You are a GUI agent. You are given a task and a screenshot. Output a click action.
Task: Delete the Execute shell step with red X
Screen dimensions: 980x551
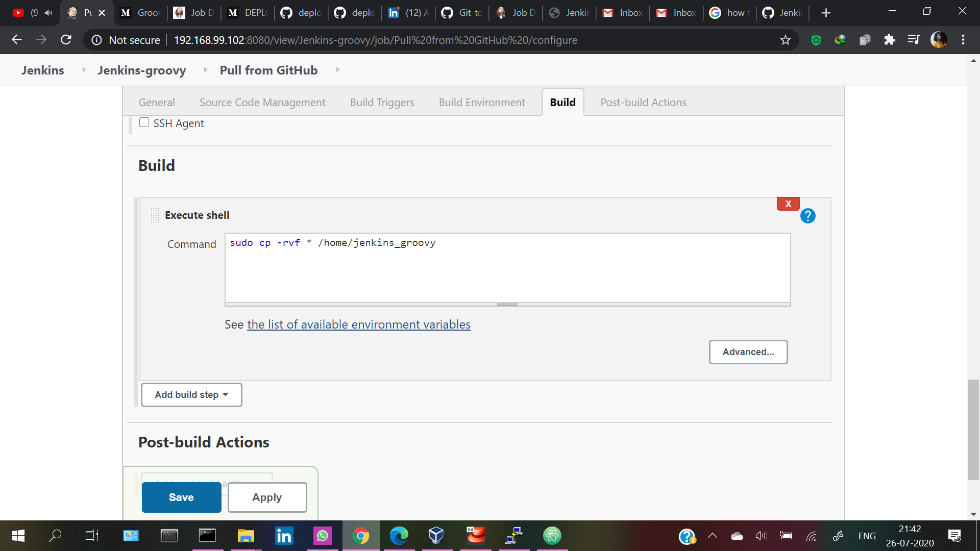click(788, 204)
